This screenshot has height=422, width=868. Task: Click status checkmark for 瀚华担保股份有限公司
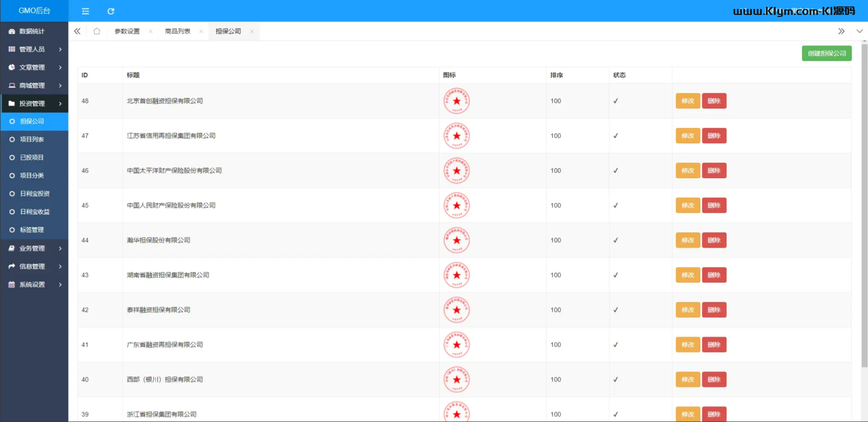tap(616, 240)
